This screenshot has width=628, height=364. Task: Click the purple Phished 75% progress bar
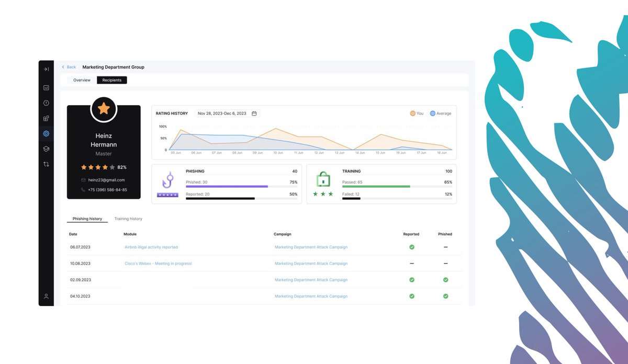227,186
